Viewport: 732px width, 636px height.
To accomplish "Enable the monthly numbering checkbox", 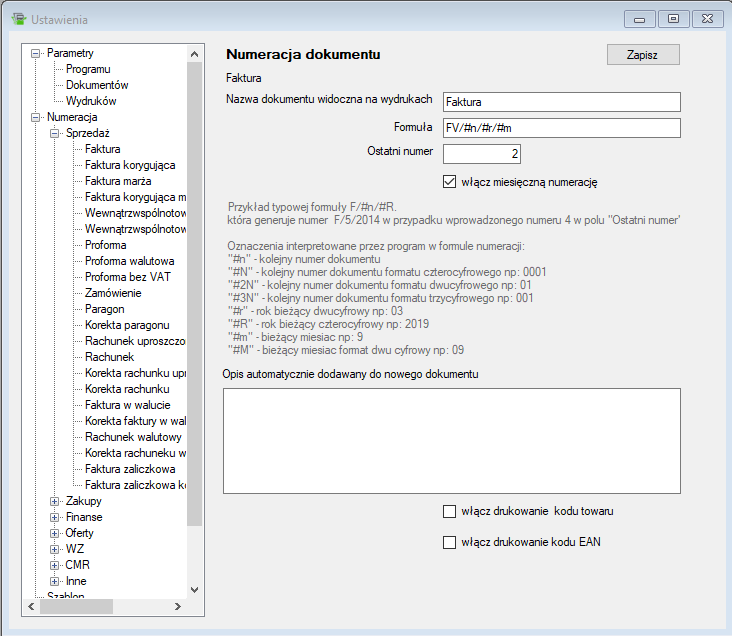I will coord(449,182).
